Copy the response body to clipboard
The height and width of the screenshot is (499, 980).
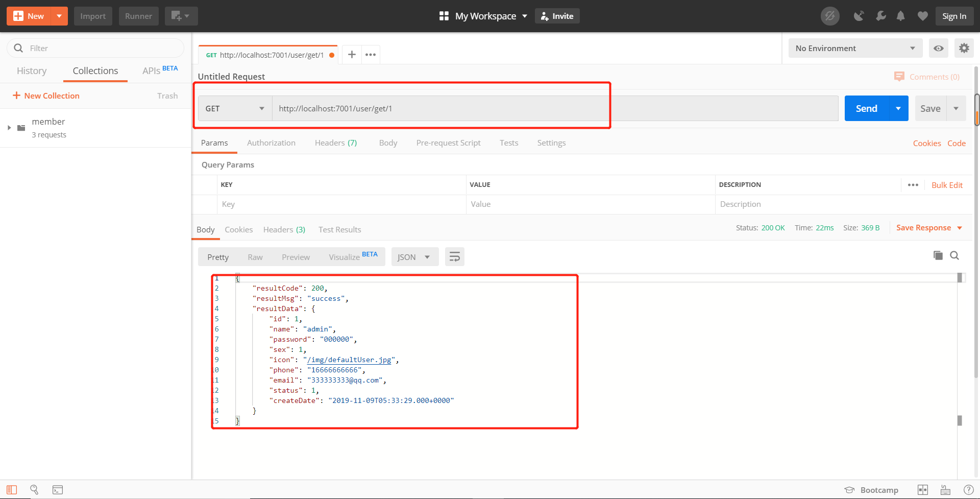(938, 255)
